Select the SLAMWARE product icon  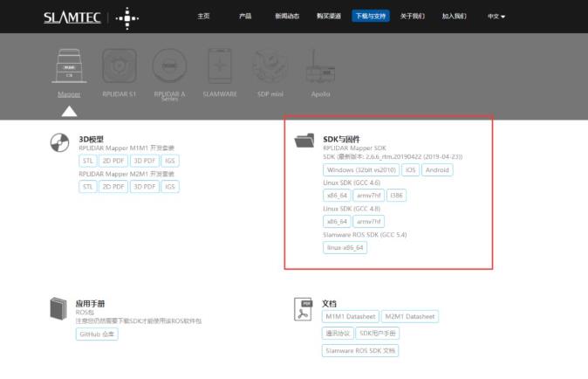[220, 67]
